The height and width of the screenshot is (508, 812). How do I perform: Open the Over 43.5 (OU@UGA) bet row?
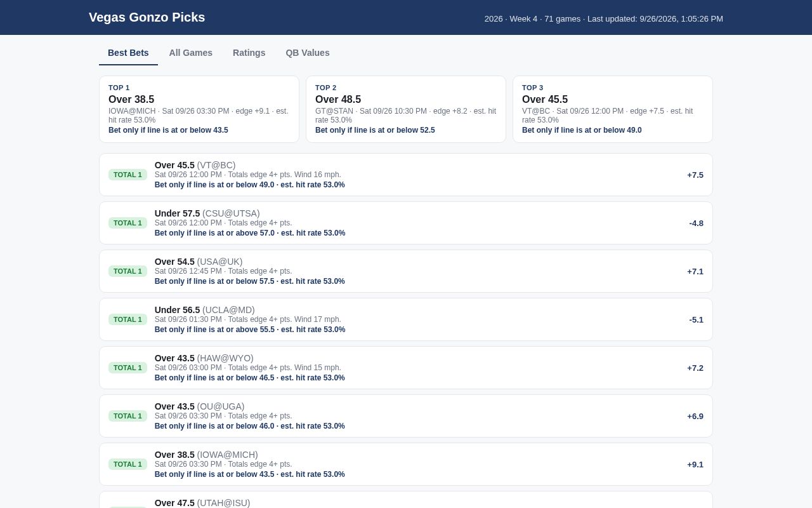(406, 416)
